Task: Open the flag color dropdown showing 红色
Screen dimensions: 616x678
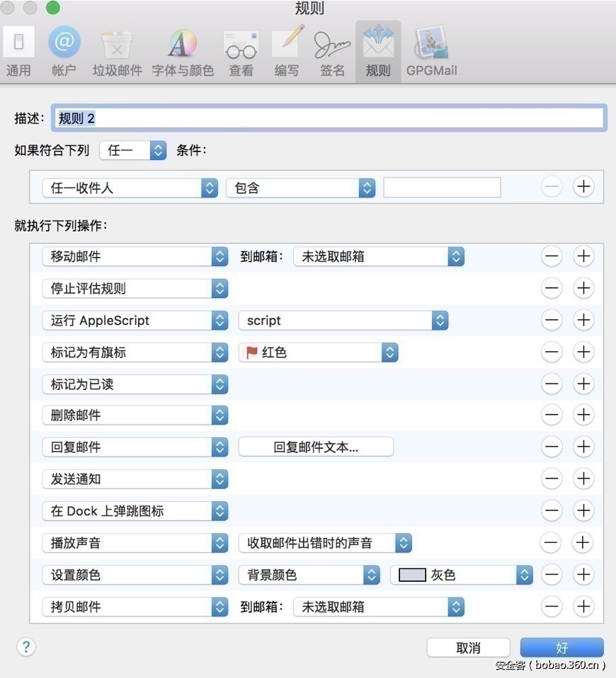Action: point(317,352)
